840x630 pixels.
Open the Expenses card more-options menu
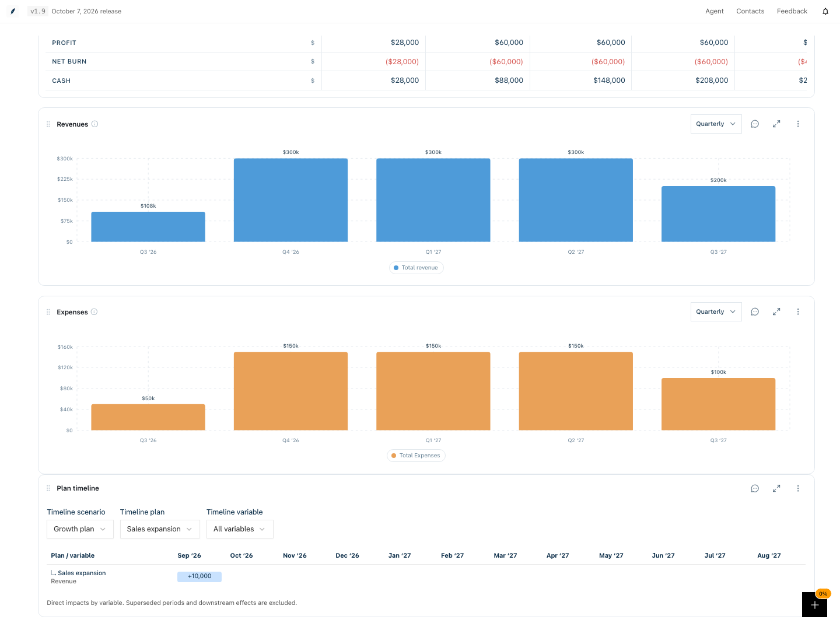point(798,311)
